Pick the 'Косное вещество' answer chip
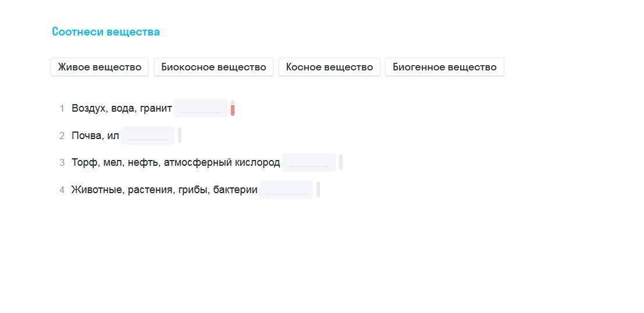 coord(329,67)
